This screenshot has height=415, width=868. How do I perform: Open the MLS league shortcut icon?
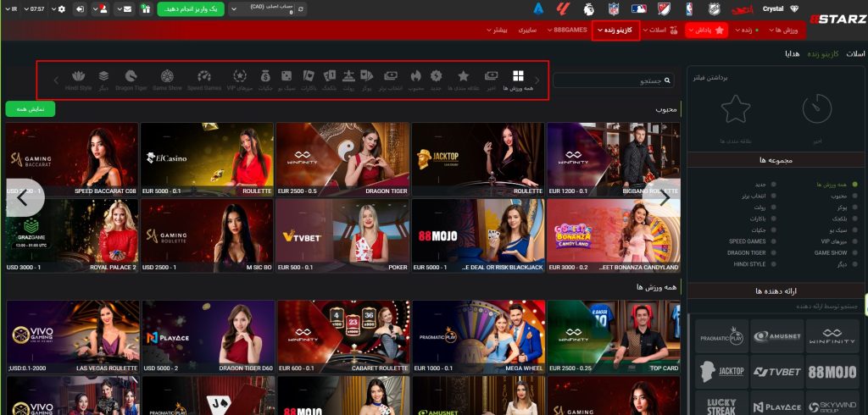click(x=665, y=8)
